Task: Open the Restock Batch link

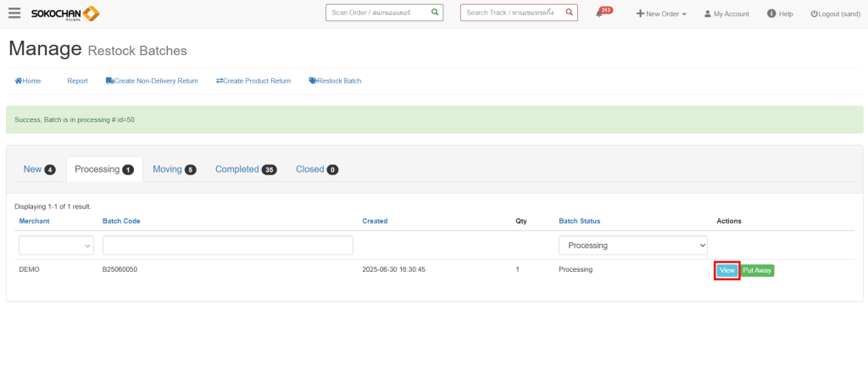Action: (x=335, y=81)
